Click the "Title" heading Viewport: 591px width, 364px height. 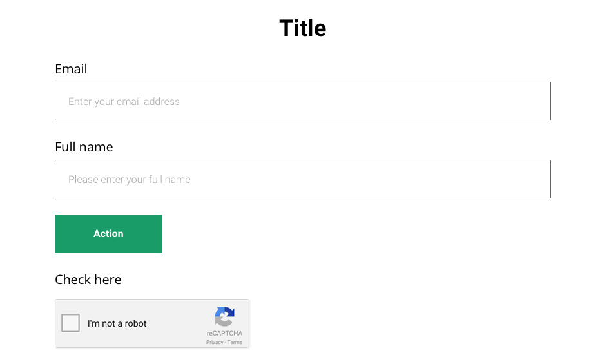pyautogui.click(x=303, y=28)
